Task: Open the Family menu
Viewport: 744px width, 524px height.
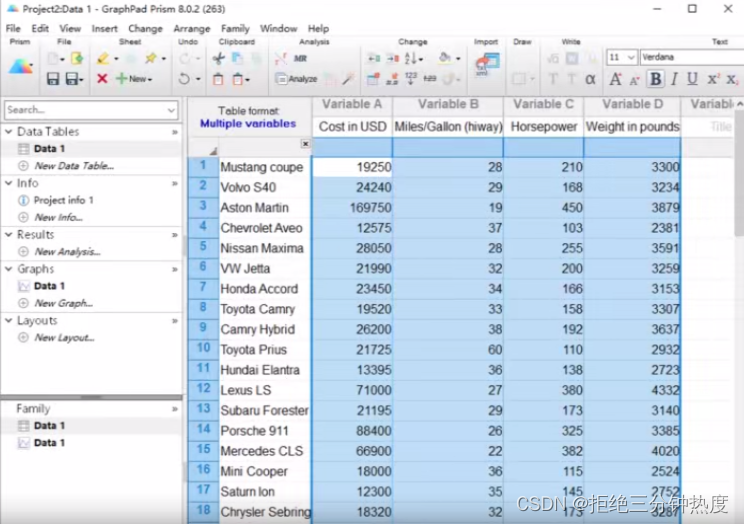Action: [x=235, y=28]
